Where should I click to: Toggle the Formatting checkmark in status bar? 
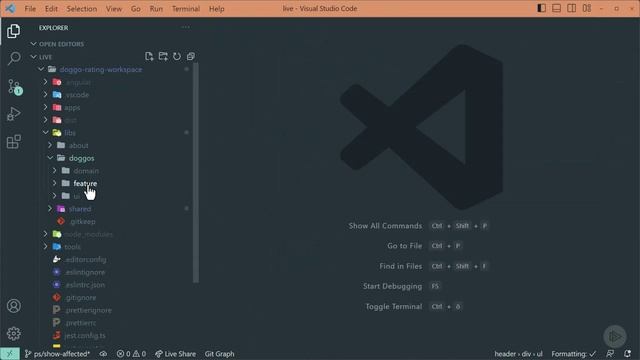pyautogui.click(x=573, y=354)
